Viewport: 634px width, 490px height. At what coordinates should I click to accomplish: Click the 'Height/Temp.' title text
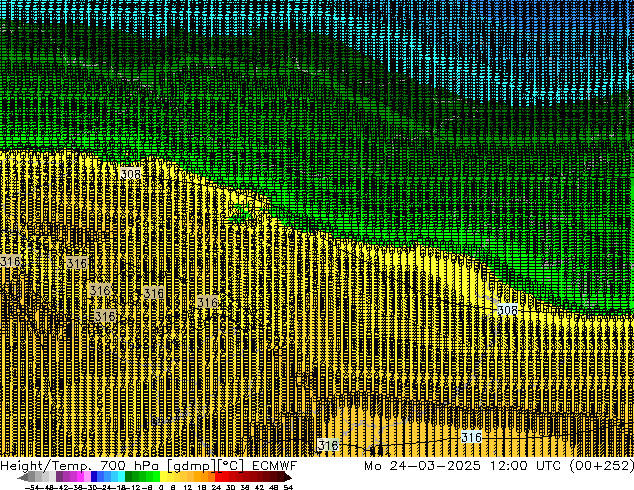tap(45, 466)
